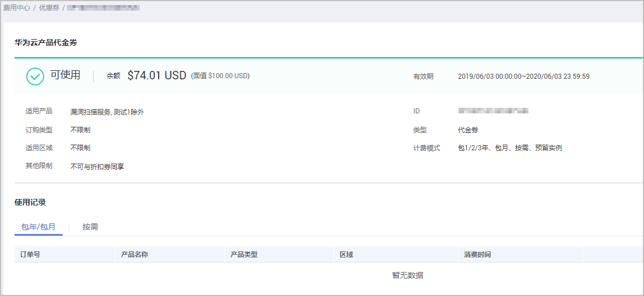
Task: Click the 暂无数据 empty table message
Action: click(x=407, y=275)
